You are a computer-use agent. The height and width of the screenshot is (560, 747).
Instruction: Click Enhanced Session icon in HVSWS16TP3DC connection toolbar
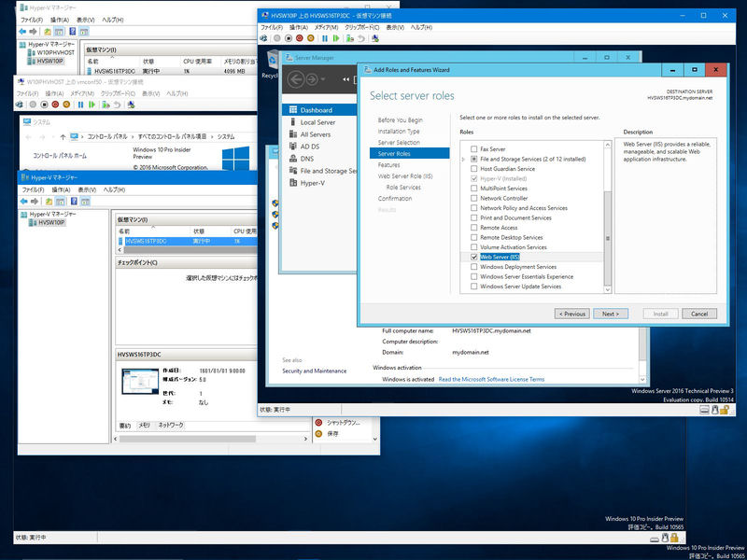click(x=375, y=38)
